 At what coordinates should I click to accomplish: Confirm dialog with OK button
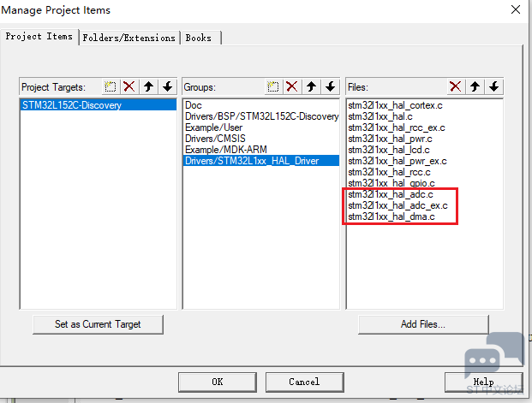click(218, 382)
